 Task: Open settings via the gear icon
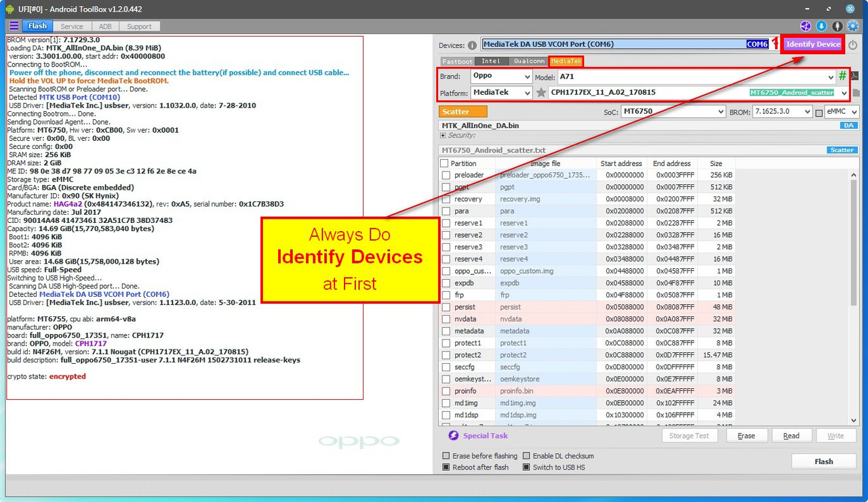pos(853,26)
